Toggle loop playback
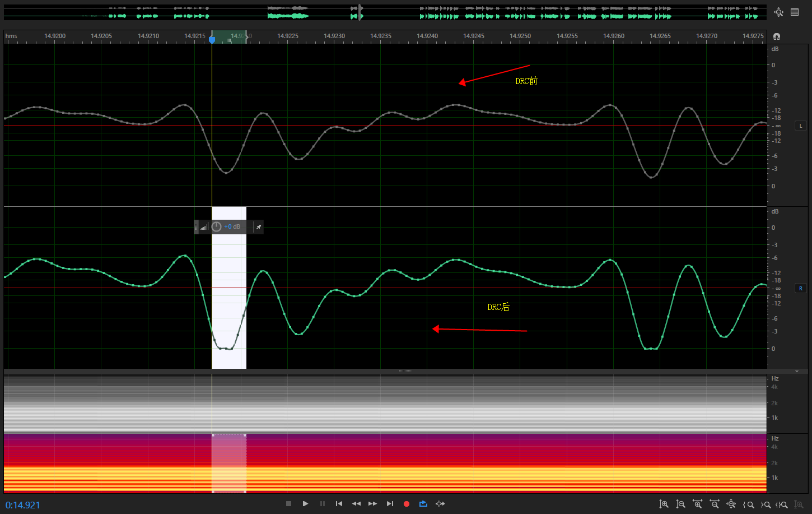Screen dimensions: 812x514 click(x=423, y=504)
